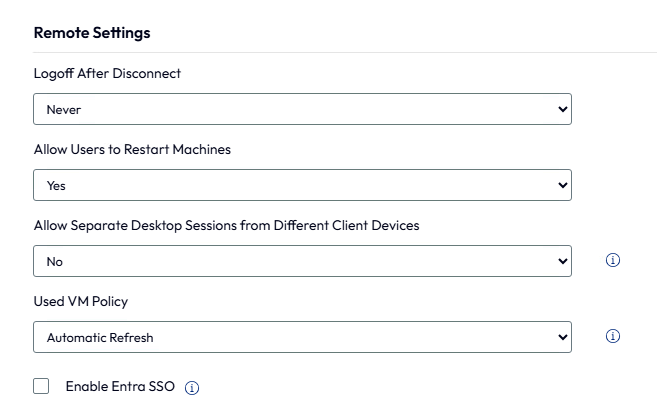Click chevron arrow on Restart Machines dropdown
Image resolution: width=657 pixels, height=415 pixels.
[x=563, y=185]
